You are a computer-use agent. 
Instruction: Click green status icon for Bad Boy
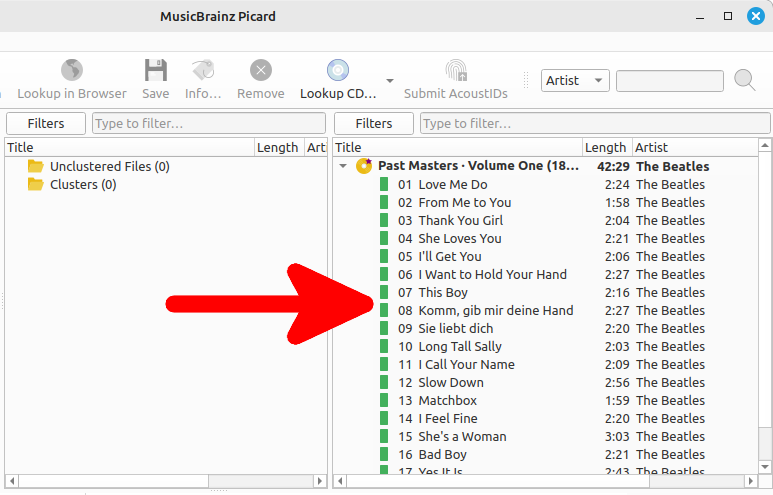tap(384, 455)
